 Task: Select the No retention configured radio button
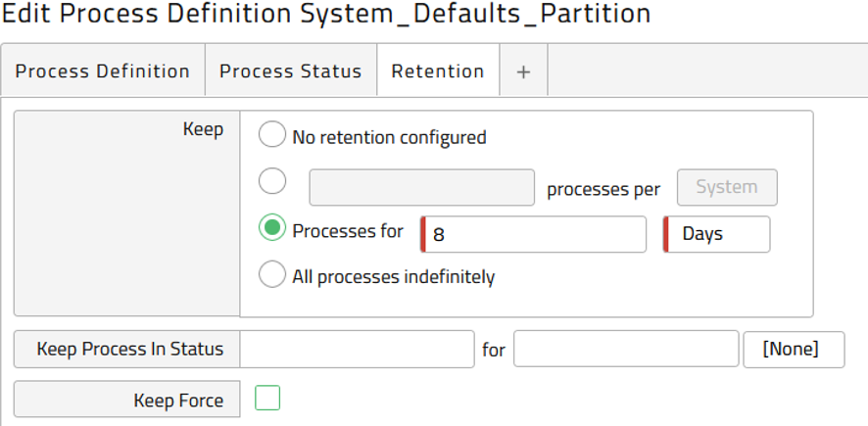[x=271, y=135]
